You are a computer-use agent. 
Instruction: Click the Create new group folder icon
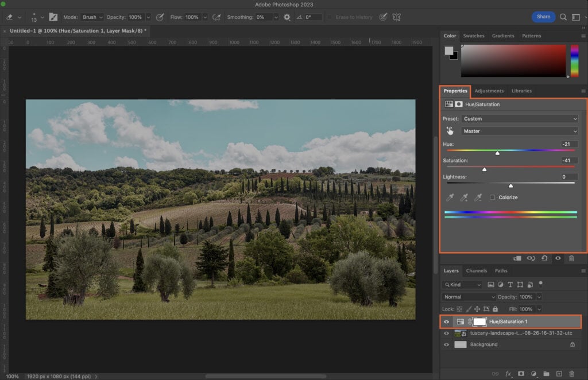tap(546, 373)
